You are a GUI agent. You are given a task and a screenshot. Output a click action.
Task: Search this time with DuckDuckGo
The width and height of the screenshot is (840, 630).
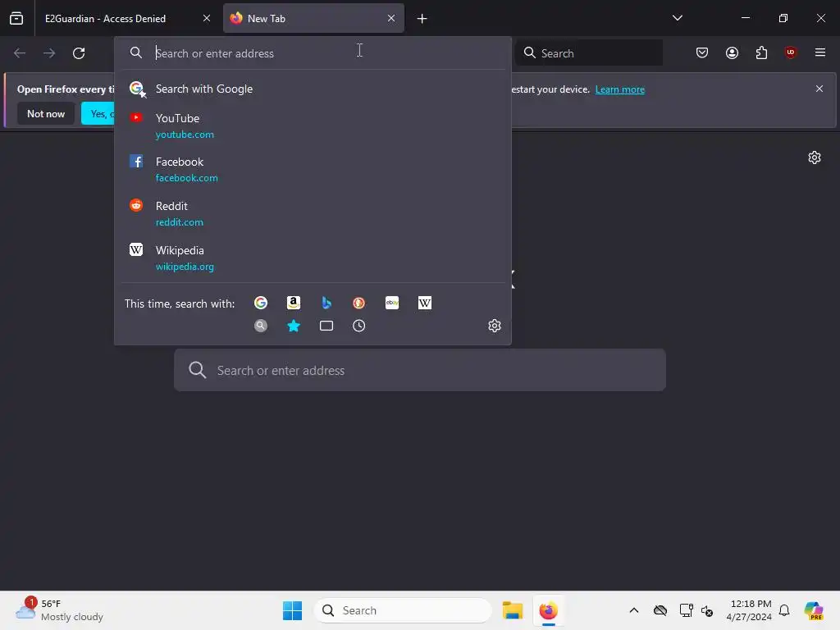359,304
